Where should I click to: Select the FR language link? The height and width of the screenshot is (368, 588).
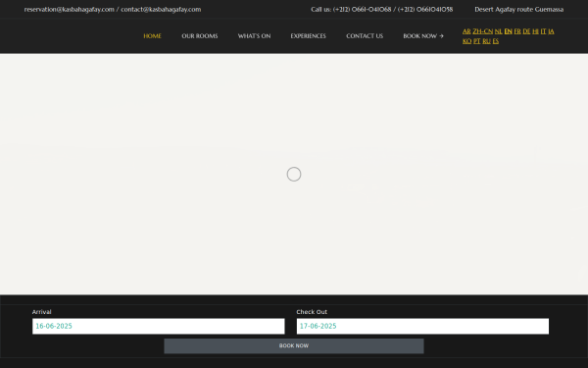517,31
